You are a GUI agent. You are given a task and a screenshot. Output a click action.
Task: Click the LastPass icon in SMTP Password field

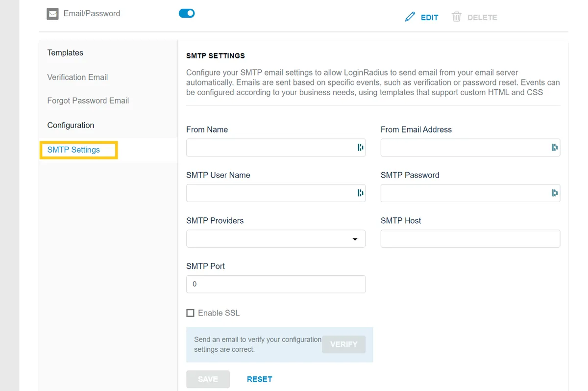(555, 193)
